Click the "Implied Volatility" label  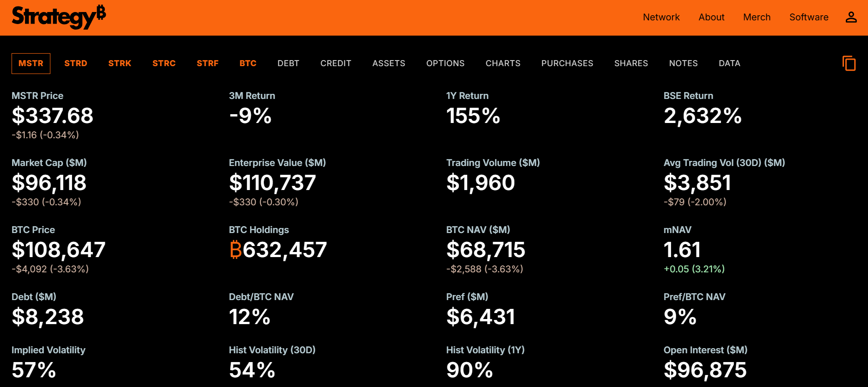(49, 350)
